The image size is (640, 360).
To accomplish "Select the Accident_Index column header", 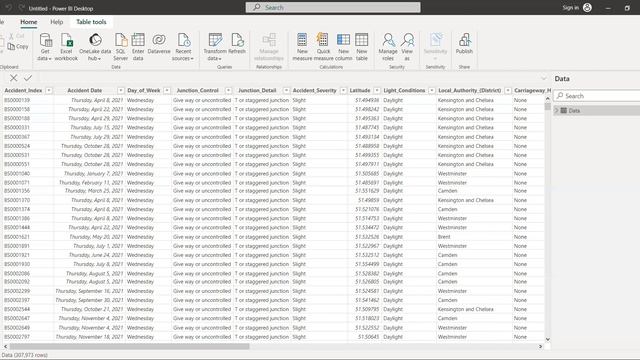I will pyautogui.click(x=23, y=90).
